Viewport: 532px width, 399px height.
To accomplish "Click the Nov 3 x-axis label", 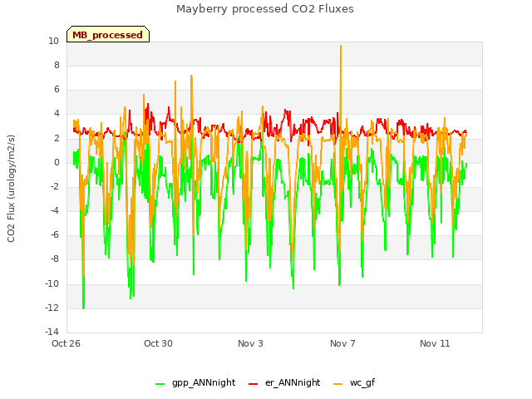I will pos(250,343).
